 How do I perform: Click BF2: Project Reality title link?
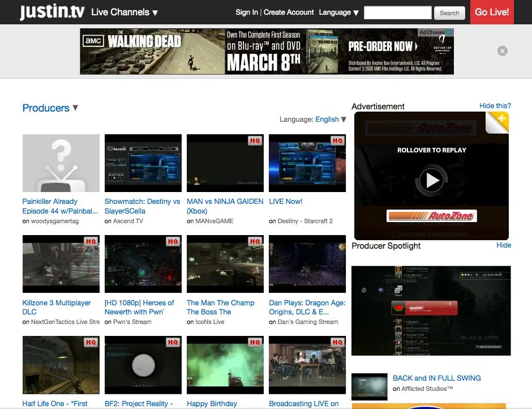(x=139, y=403)
